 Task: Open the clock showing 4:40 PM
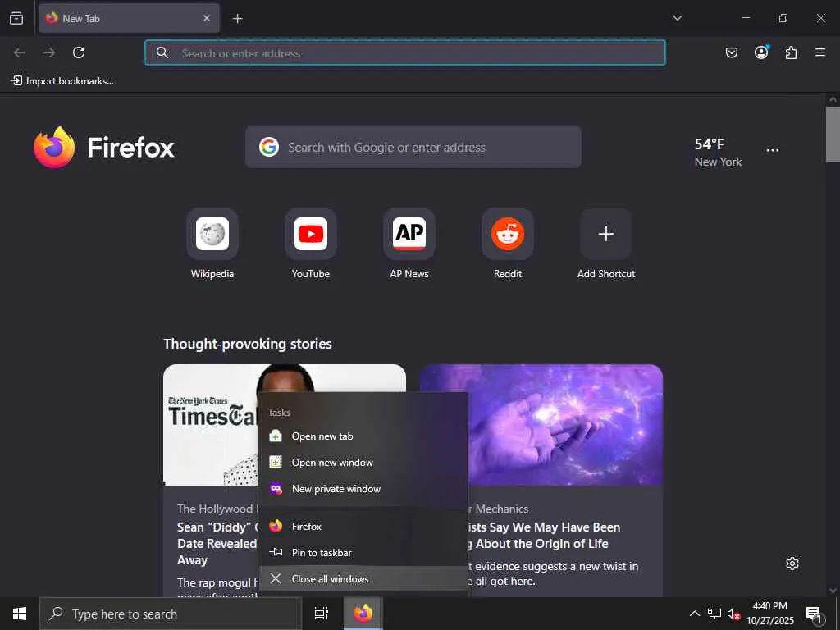coord(769,614)
